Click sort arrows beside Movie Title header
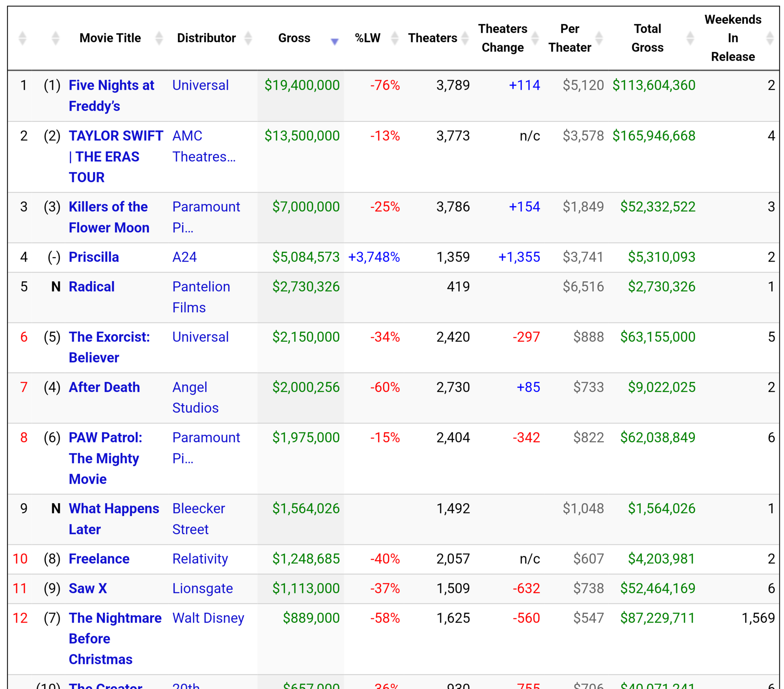Image resolution: width=784 pixels, height=689 pixels. 159,38
